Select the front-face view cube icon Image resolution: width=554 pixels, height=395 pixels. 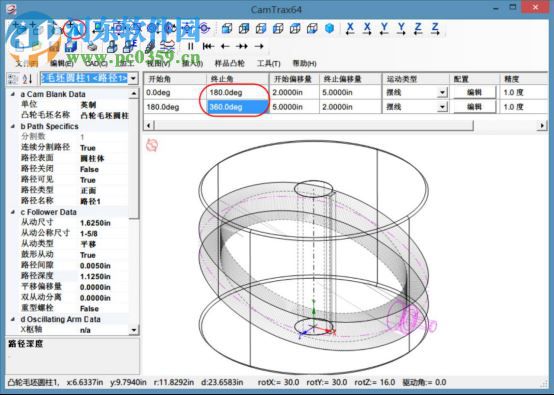227,28
